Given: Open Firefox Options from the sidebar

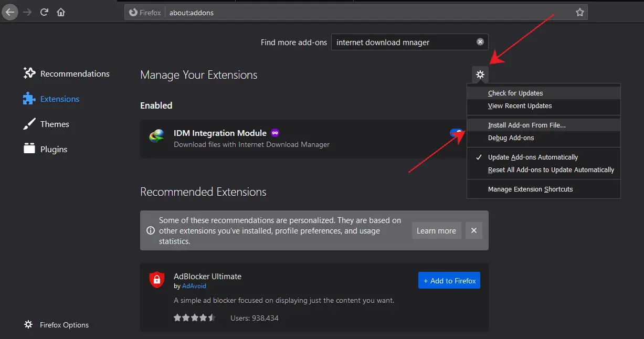Looking at the screenshot, I should click(57, 325).
